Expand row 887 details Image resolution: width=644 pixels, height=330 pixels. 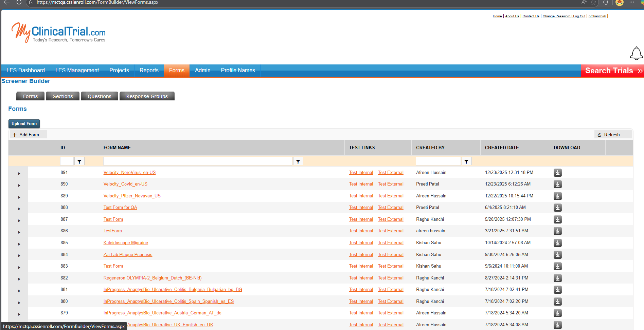19,221
